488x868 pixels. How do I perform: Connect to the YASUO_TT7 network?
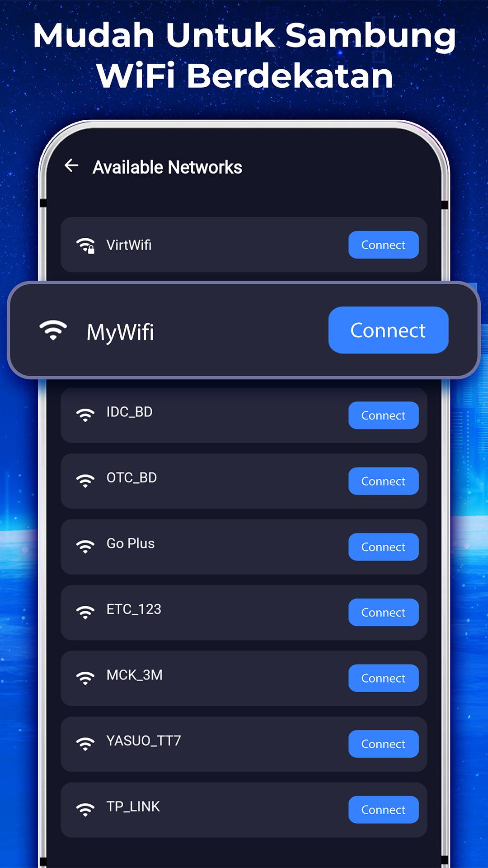coord(384,744)
